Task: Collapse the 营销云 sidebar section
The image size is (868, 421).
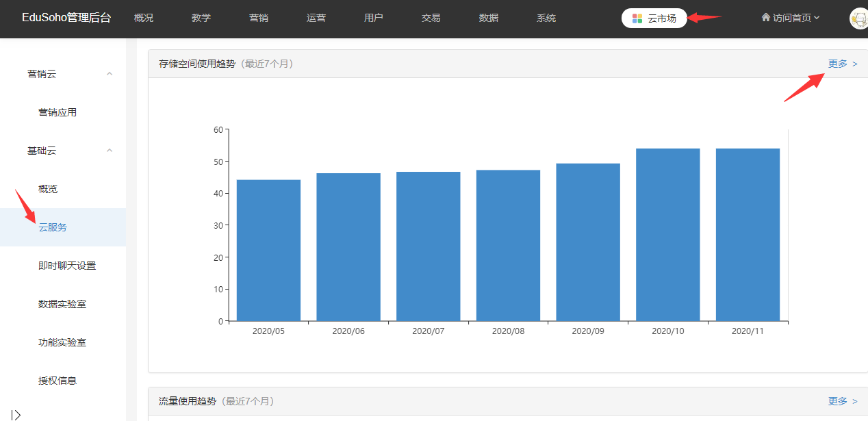Action: click(x=110, y=74)
